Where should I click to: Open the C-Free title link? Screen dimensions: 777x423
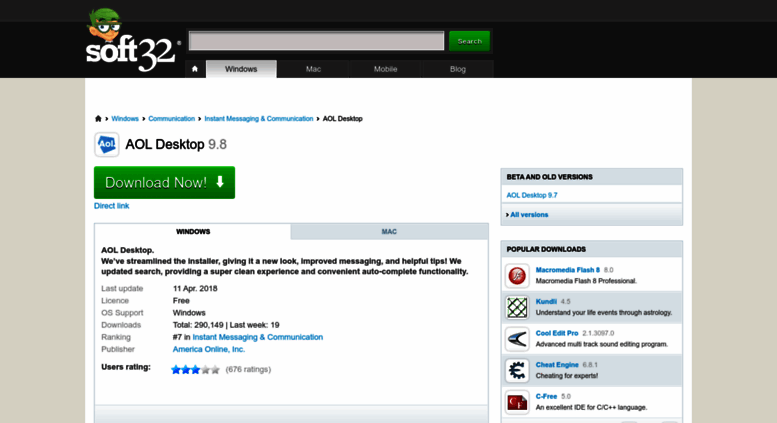[x=547, y=397]
